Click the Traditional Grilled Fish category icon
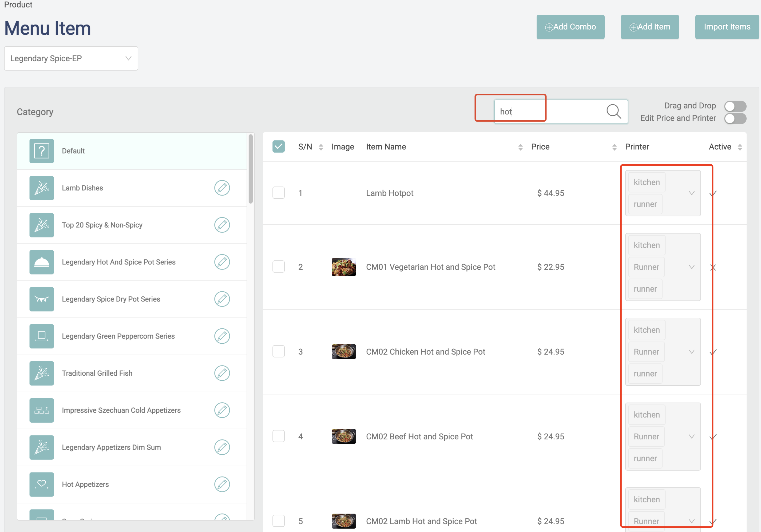Image resolution: width=761 pixels, height=532 pixels. [41, 373]
